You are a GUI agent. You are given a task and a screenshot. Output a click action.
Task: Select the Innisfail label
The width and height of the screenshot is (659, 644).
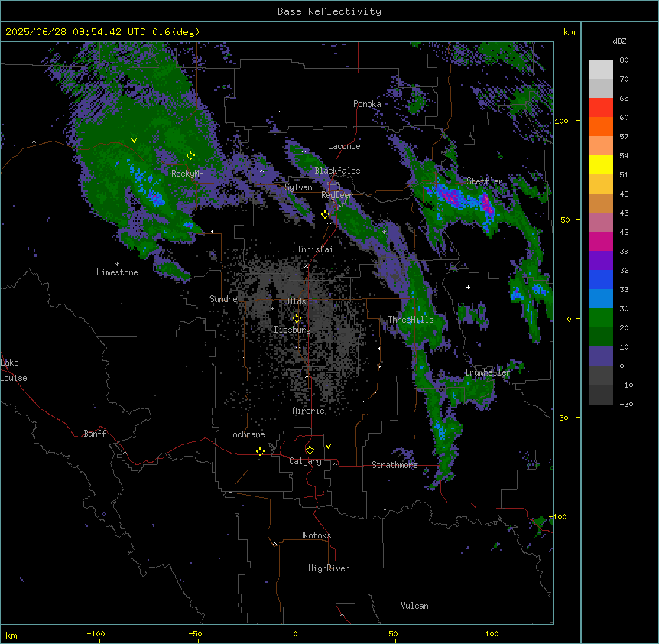[317, 249]
